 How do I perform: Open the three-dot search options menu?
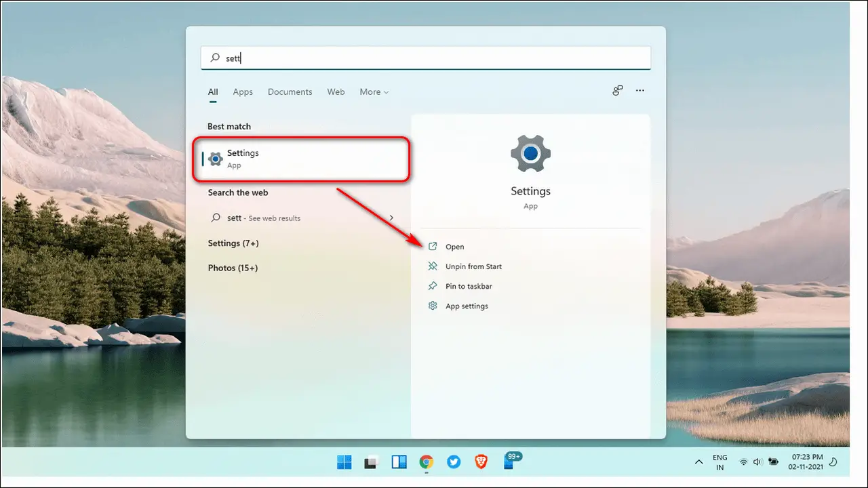[x=639, y=91]
